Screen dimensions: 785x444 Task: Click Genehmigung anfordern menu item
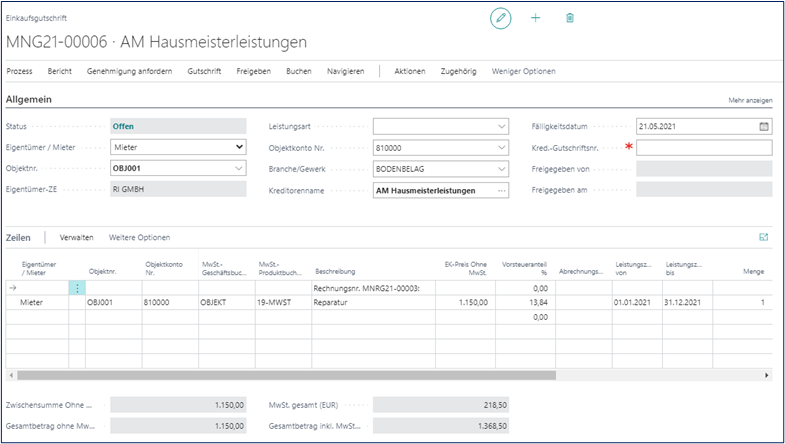130,71
